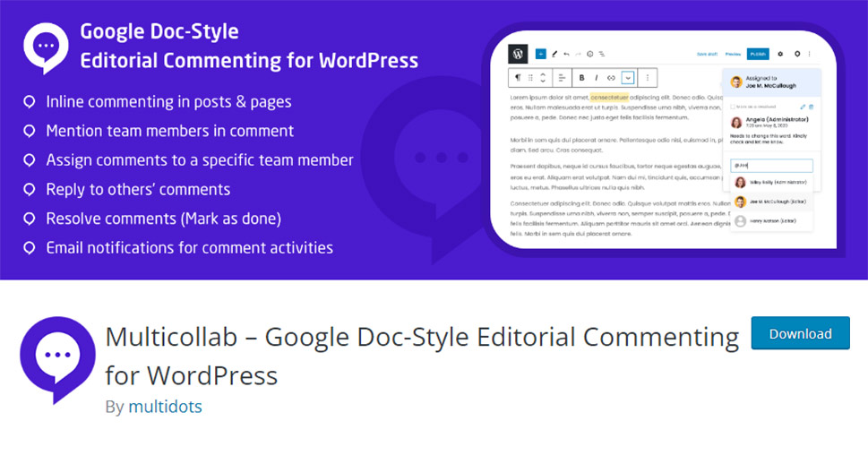Viewport: 868px width, 464px height.
Task: Open the multidots author link
Action: click(165, 407)
